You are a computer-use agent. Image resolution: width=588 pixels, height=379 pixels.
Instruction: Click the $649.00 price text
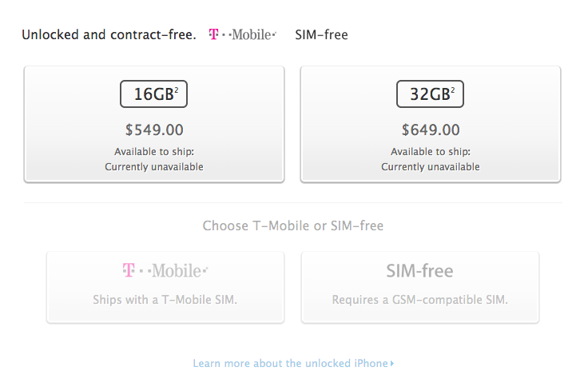[x=431, y=129]
